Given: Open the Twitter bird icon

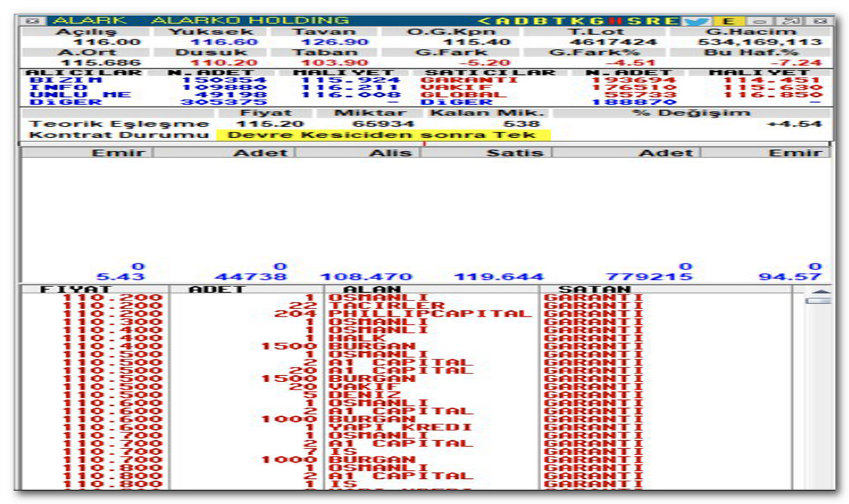Looking at the screenshot, I should tap(696, 21).
